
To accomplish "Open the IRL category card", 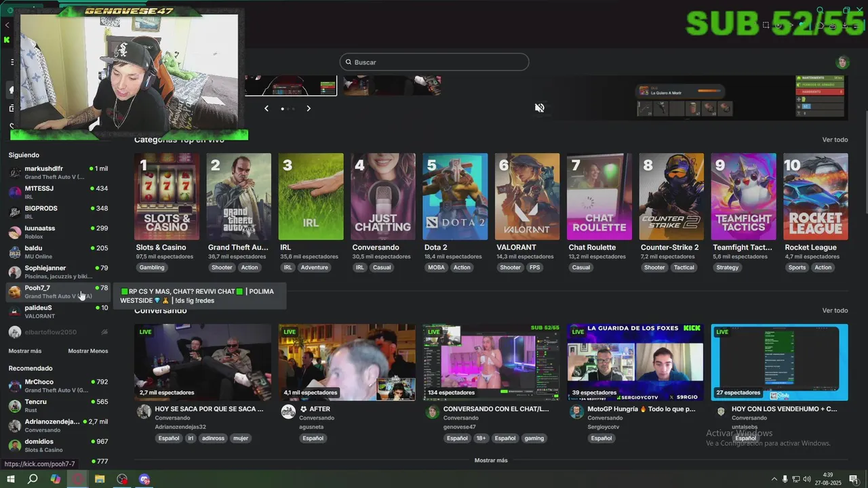I will coord(311,197).
